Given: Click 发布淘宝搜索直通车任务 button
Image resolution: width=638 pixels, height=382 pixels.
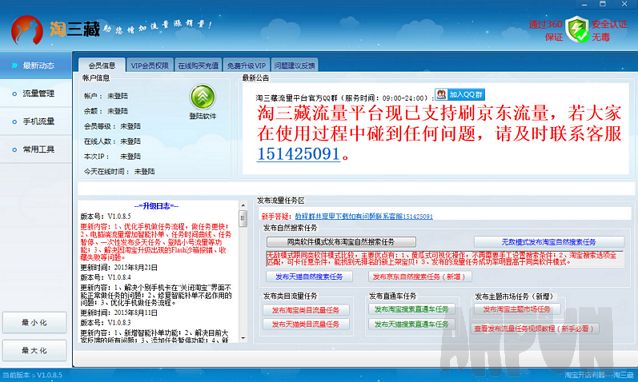Looking at the screenshot, I should click(x=411, y=309).
